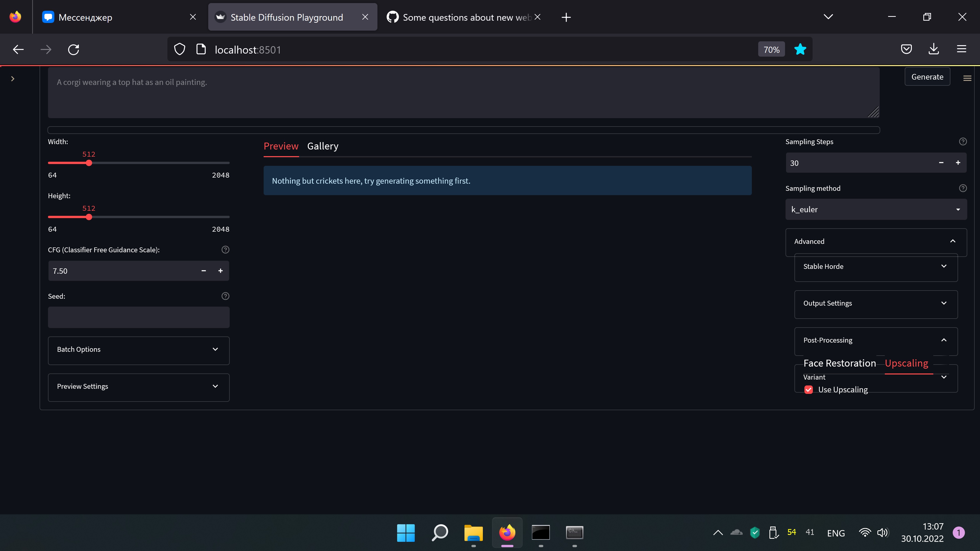The height and width of the screenshot is (551, 980).
Task: Open the tracking protection shield icon
Action: pos(179,49)
